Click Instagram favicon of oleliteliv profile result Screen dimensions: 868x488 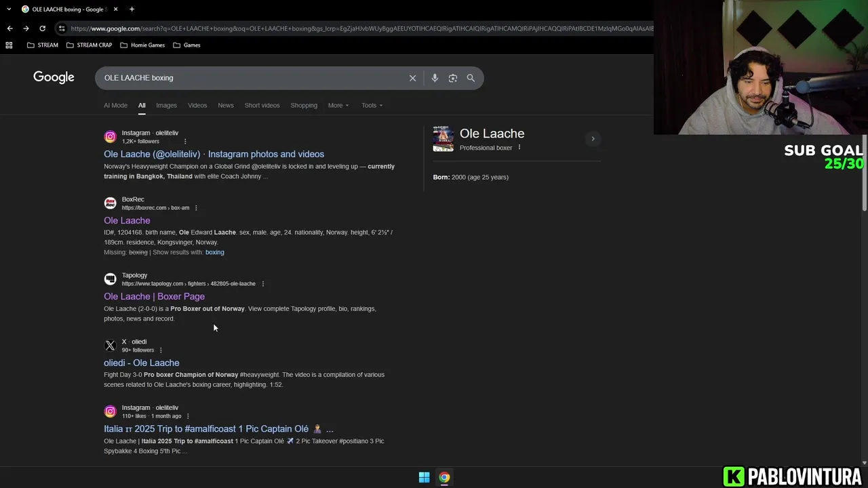[110, 137]
